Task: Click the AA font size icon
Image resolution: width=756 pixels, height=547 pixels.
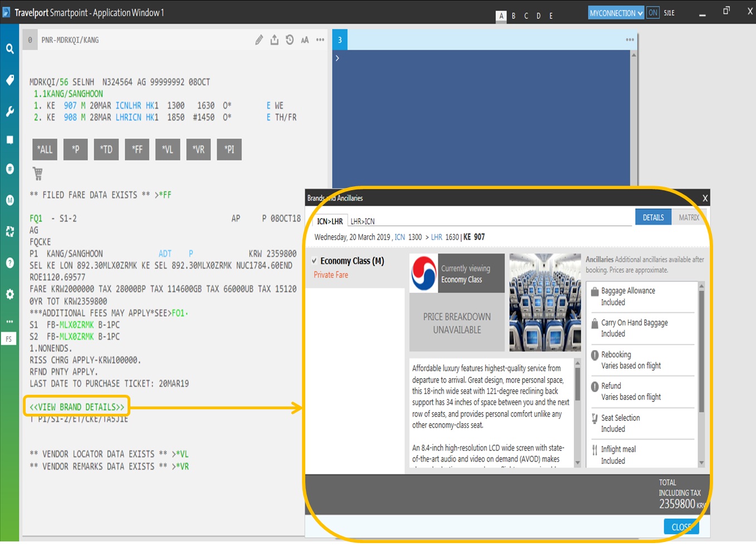Action: click(305, 40)
